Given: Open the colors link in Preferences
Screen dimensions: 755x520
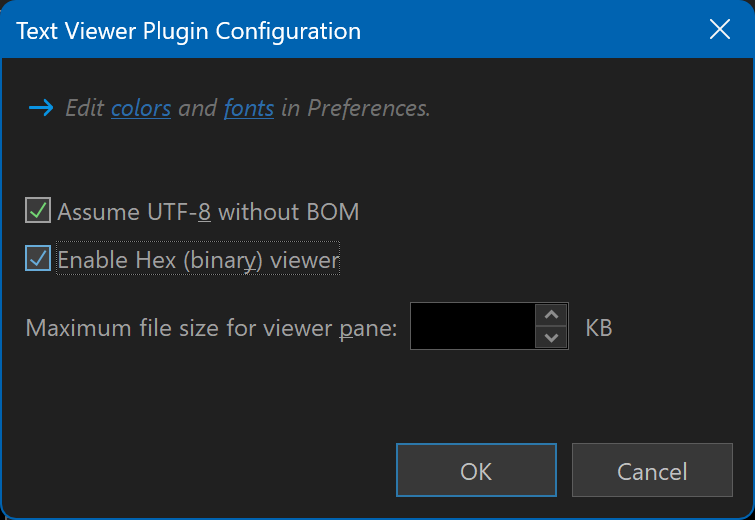Looking at the screenshot, I should tap(141, 108).
